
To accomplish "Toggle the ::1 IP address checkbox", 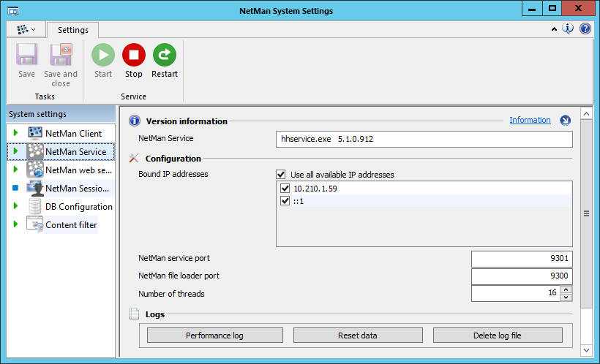I will (285, 201).
